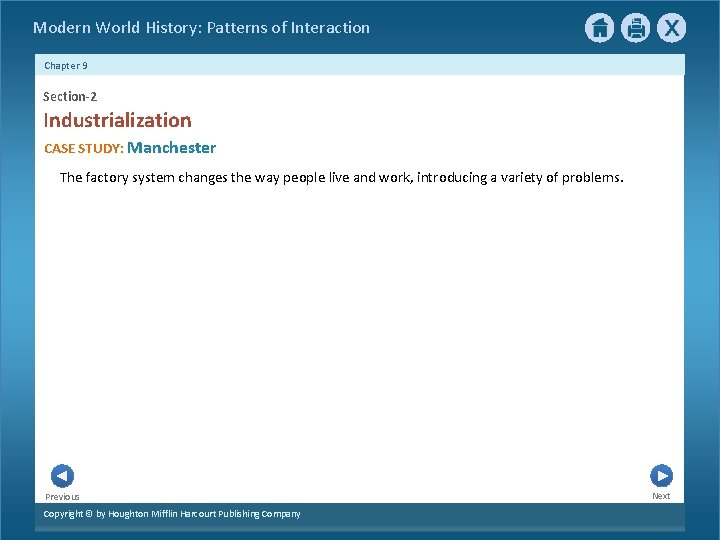Click the Print icon in the header
This screenshot has width=720, height=540.
(636, 28)
